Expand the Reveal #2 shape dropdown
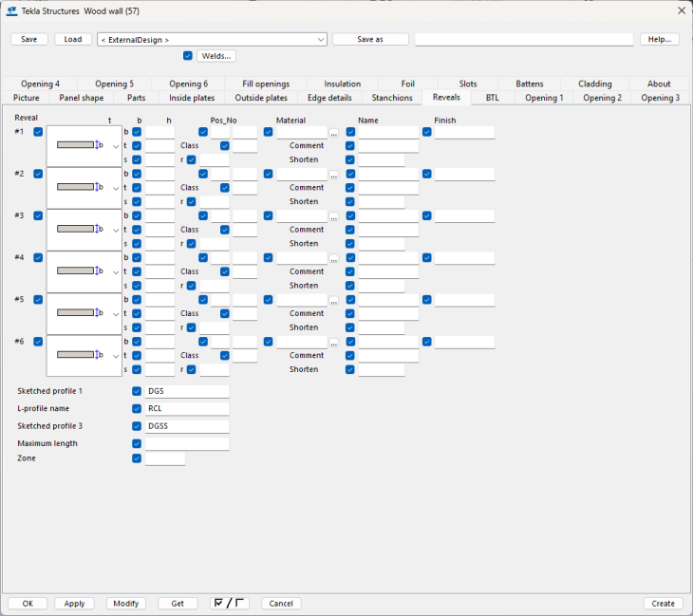The width and height of the screenshot is (693, 616). point(116,188)
